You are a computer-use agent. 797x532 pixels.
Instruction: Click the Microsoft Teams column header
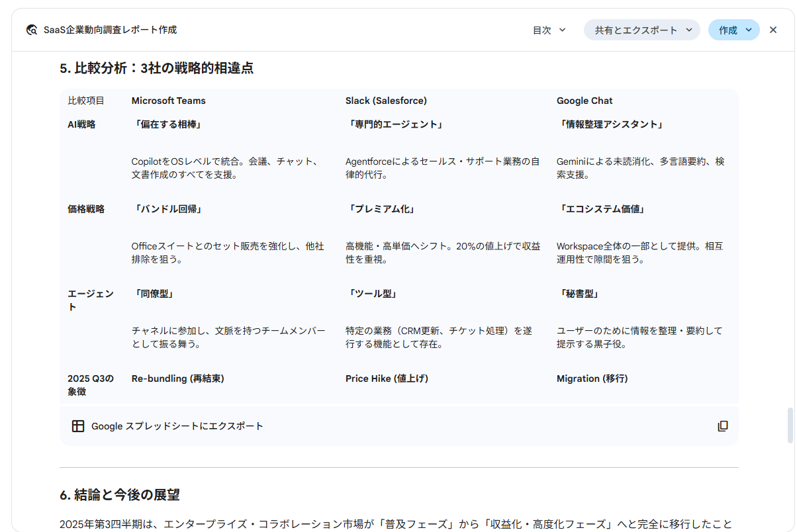pos(169,101)
